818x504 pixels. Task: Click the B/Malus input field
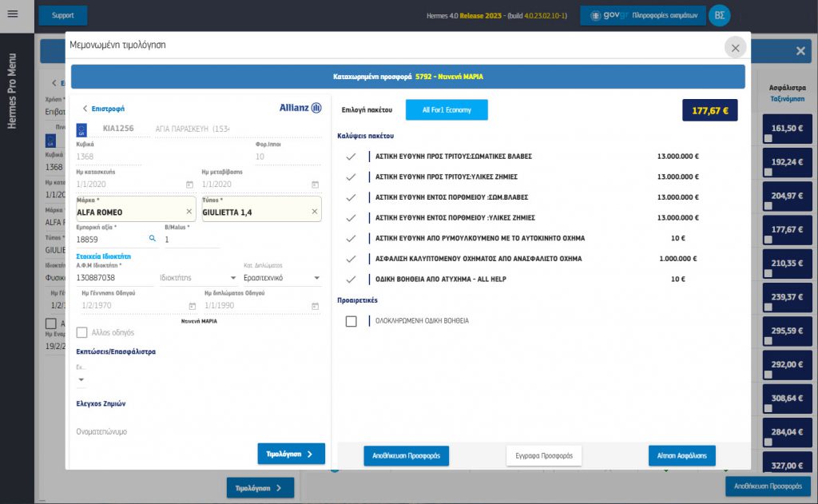pyautogui.click(x=192, y=239)
